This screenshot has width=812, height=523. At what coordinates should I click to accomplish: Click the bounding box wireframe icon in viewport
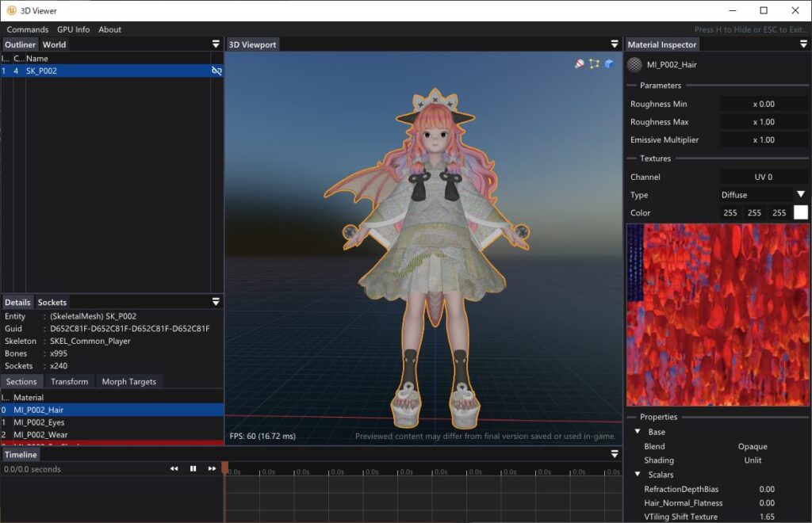coord(594,63)
